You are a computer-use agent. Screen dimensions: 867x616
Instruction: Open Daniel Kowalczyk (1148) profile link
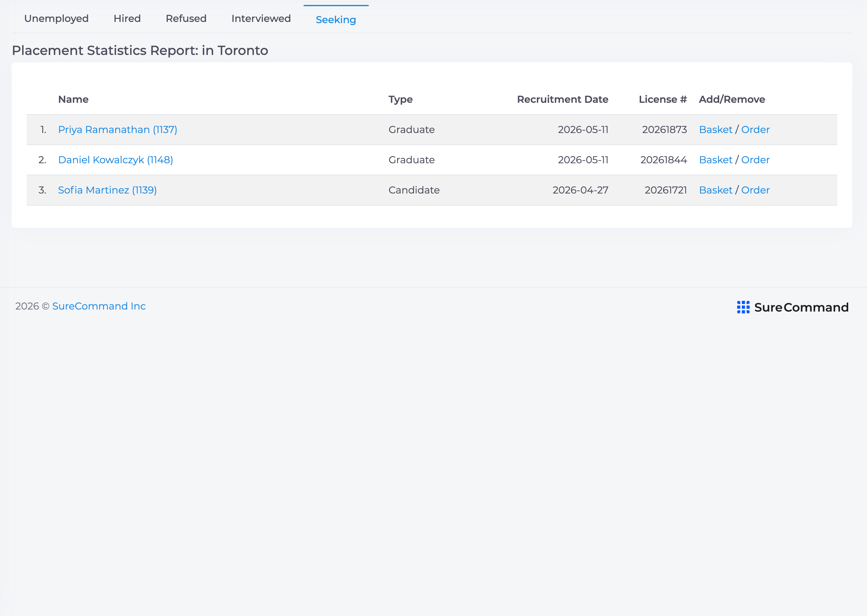(x=116, y=160)
